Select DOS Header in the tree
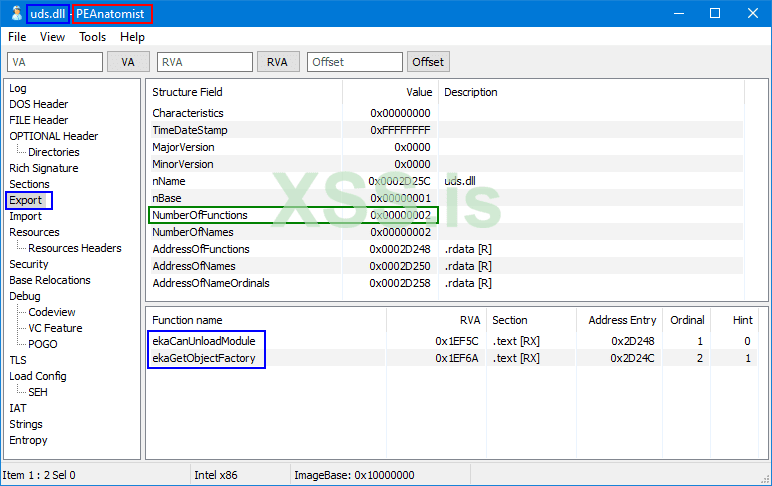Viewport: 772px width, 486px height. [x=38, y=104]
